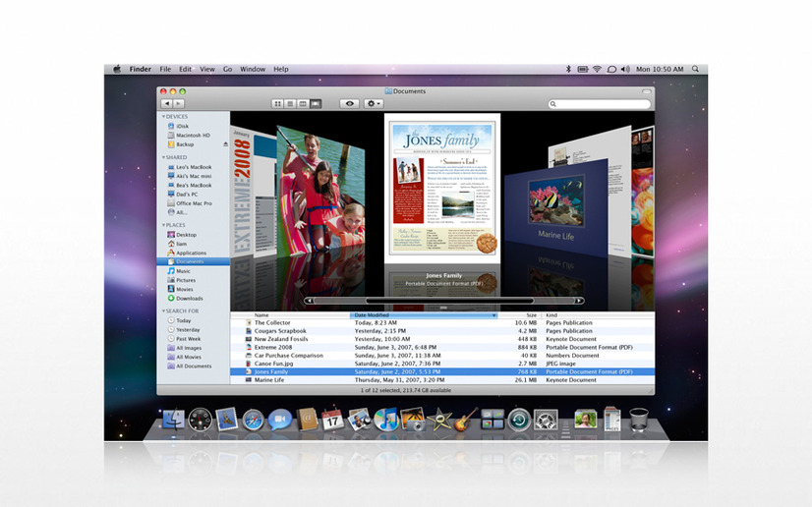Select the Cover Flow view button
The image size is (812, 507).
(x=316, y=104)
